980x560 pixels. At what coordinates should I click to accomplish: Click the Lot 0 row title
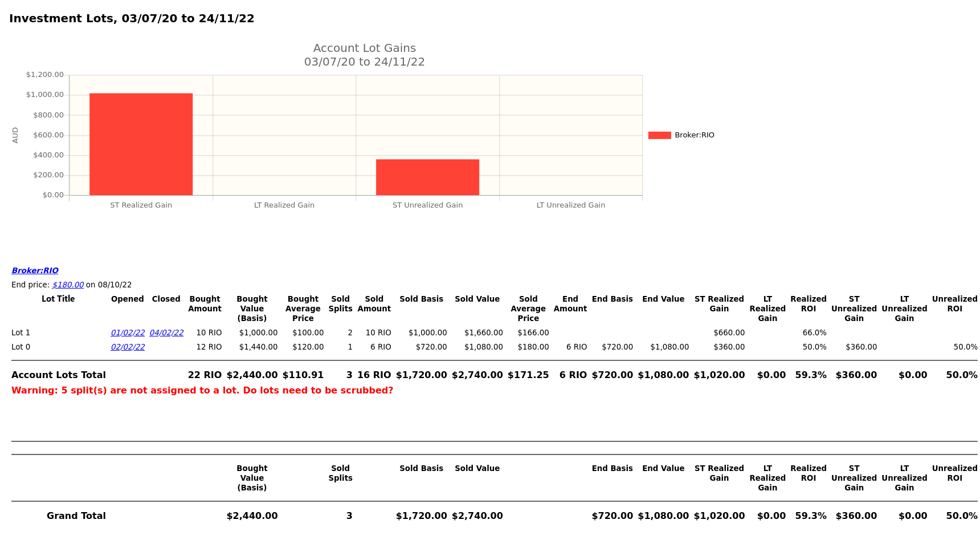(x=21, y=347)
